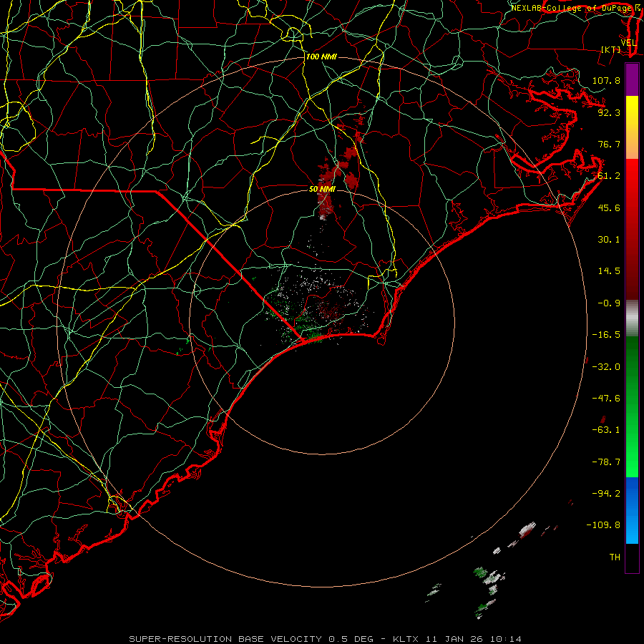Click the 14.5 velocity scale value
The image size is (644, 644).
(609, 271)
